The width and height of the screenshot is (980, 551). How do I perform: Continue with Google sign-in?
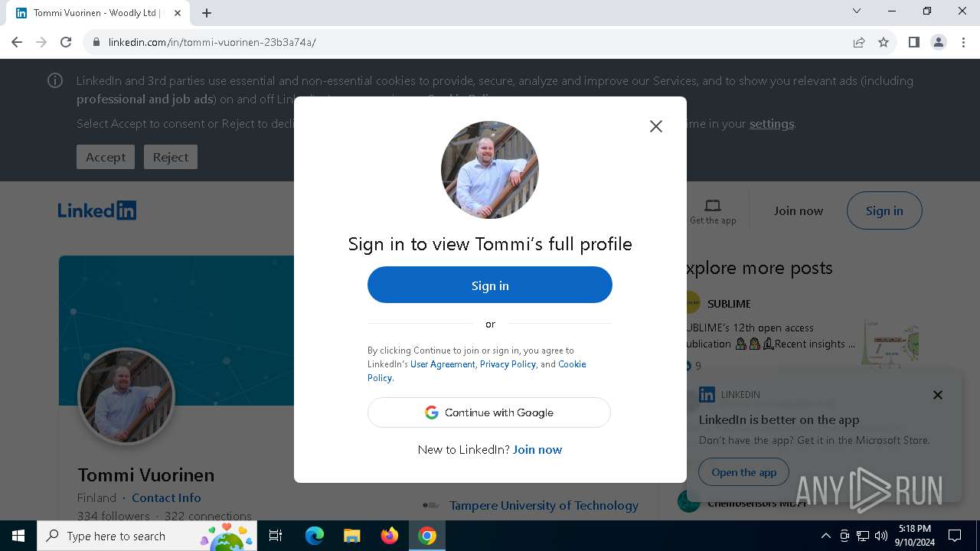pos(489,412)
